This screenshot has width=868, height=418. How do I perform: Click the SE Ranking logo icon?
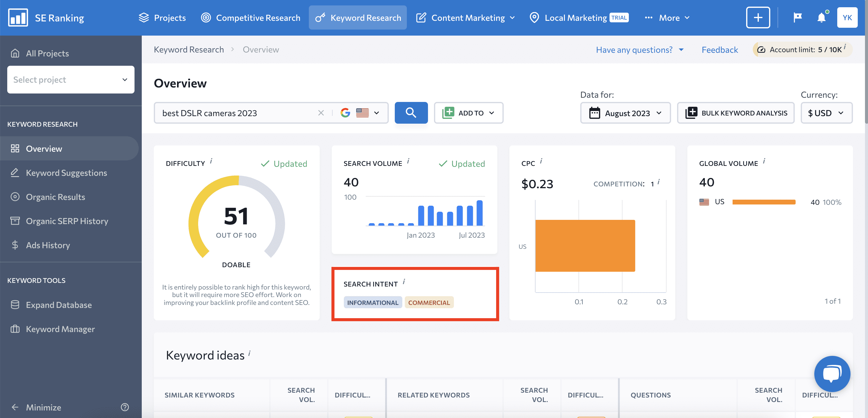point(18,17)
